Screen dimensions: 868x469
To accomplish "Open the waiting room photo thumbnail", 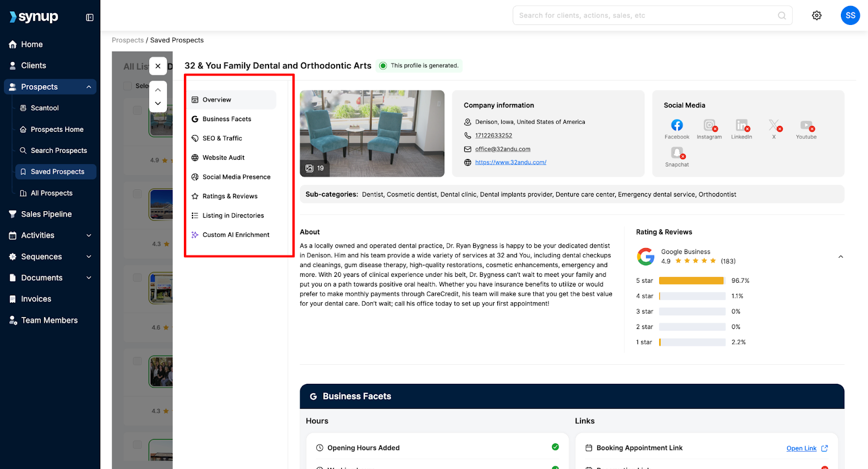I will tap(372, 134).
